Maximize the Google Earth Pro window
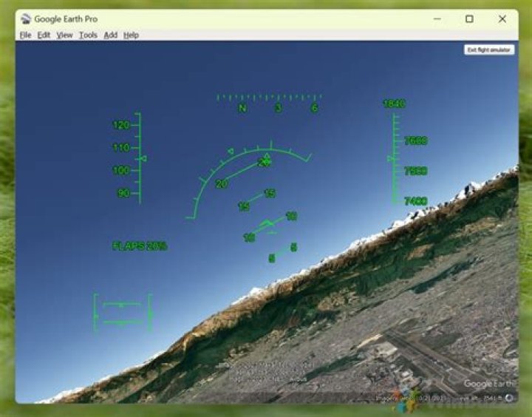The width and height of the screenshot is (532, 417). [469, 19]
